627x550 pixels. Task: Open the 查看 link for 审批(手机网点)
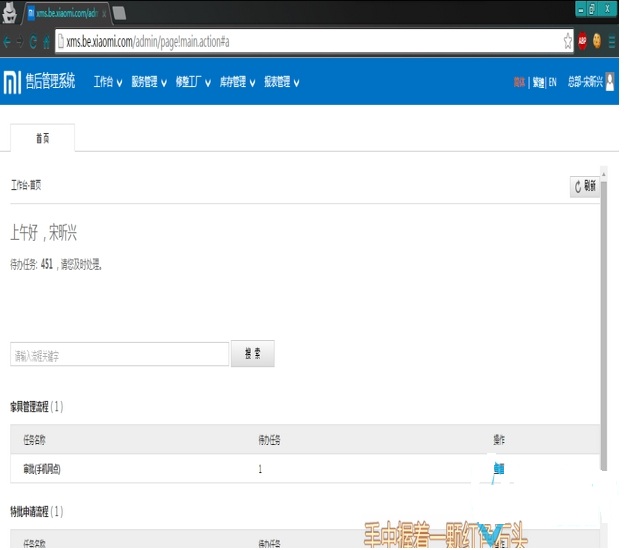tap(499, 468)
